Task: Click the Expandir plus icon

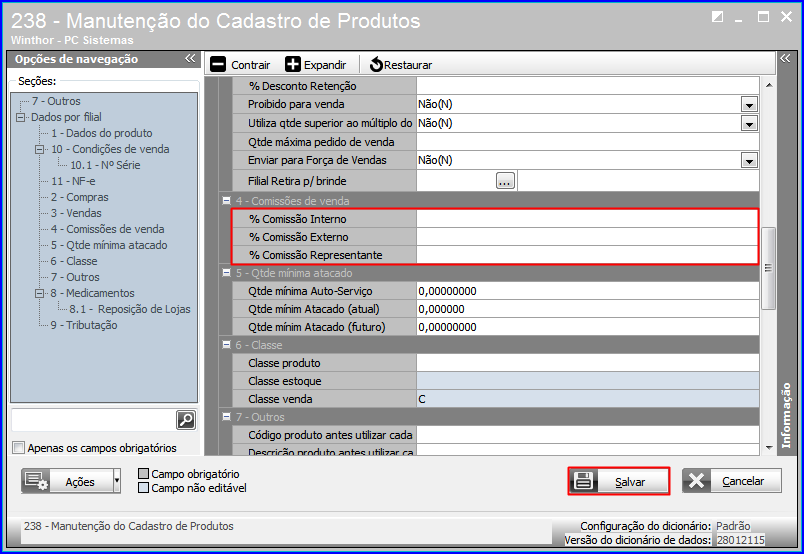Action: tap(293, 65)
